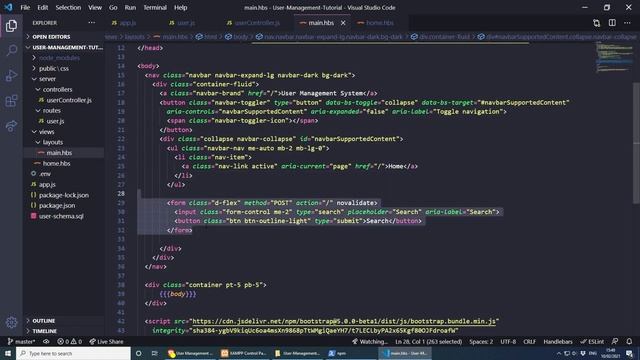Screen dimensions: 640x360
Task: Open the Search view in activity bar
Action: coord(11,50)
